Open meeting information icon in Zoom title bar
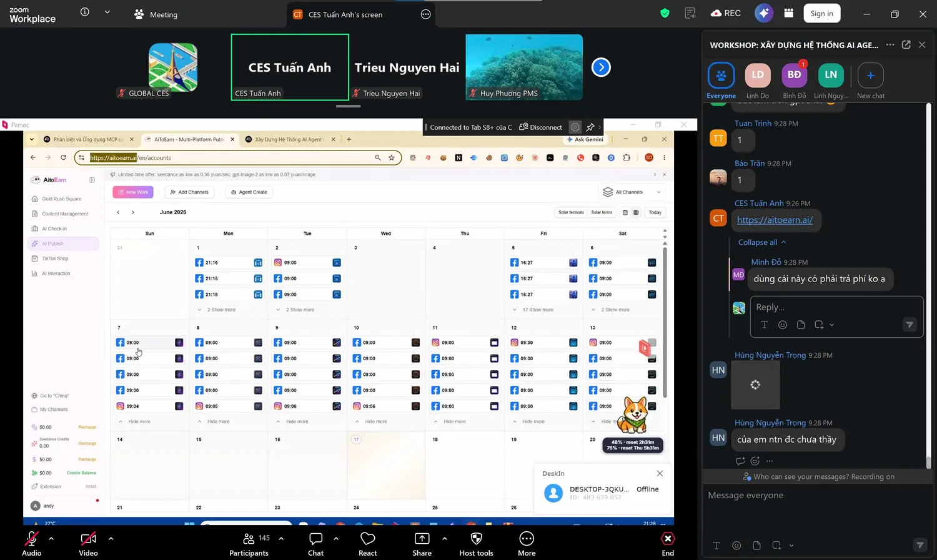 point(85,12)
